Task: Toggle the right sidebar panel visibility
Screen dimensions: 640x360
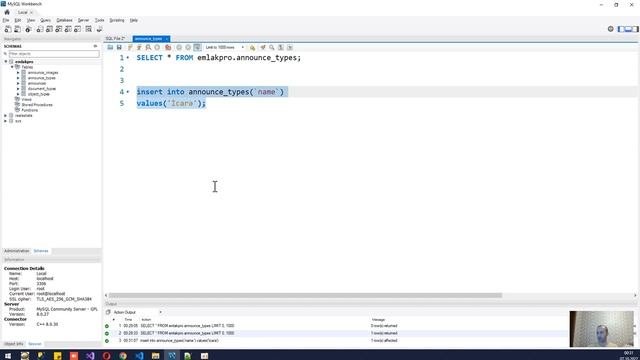Action: 635,29
